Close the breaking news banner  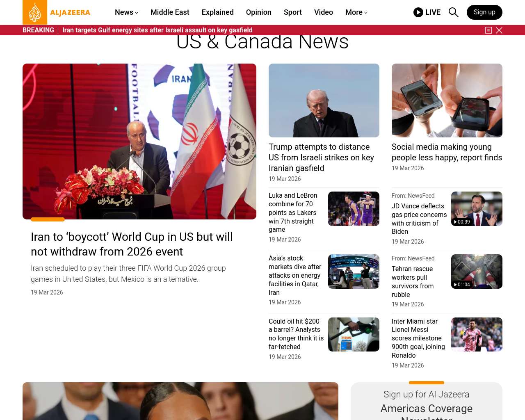[499, 30]
